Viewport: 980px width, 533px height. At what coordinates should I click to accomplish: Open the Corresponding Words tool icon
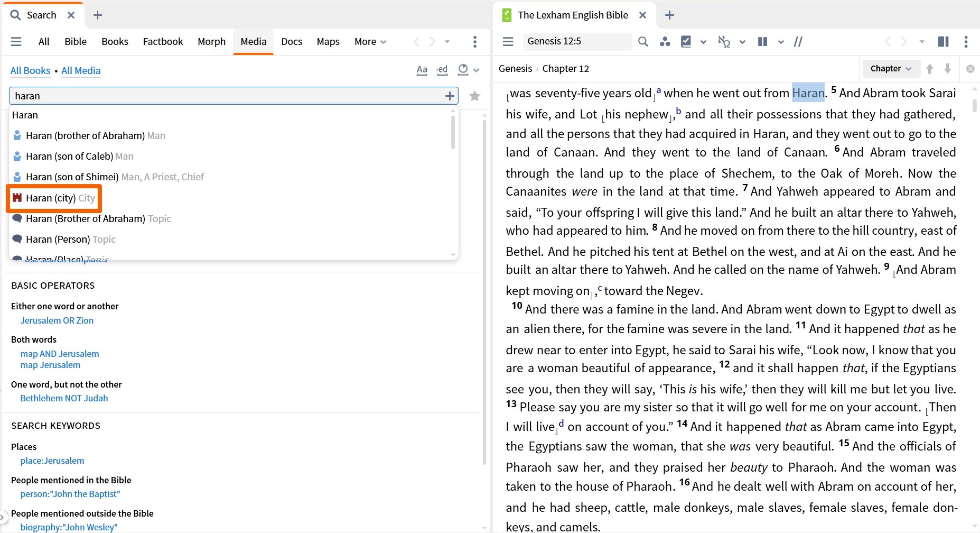point(665,41)
